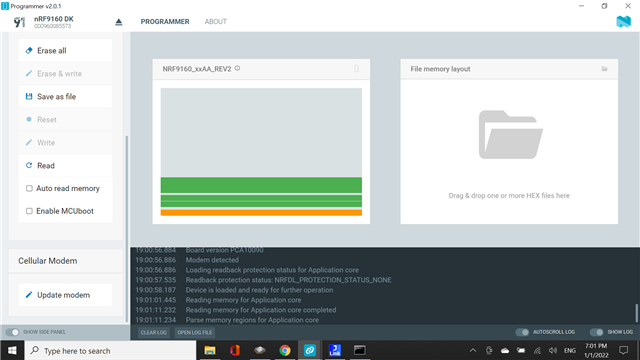The width and height of the screenshot is (640, 360).
Task: Click the info icon next to NRF9160_xxAA_REV2
Action: [238, 69]
